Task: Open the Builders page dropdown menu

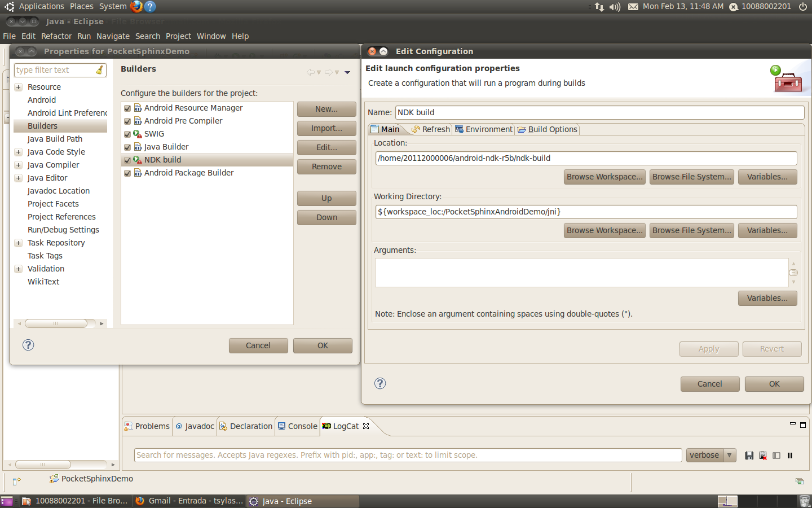Action: [x=347, y=72]
